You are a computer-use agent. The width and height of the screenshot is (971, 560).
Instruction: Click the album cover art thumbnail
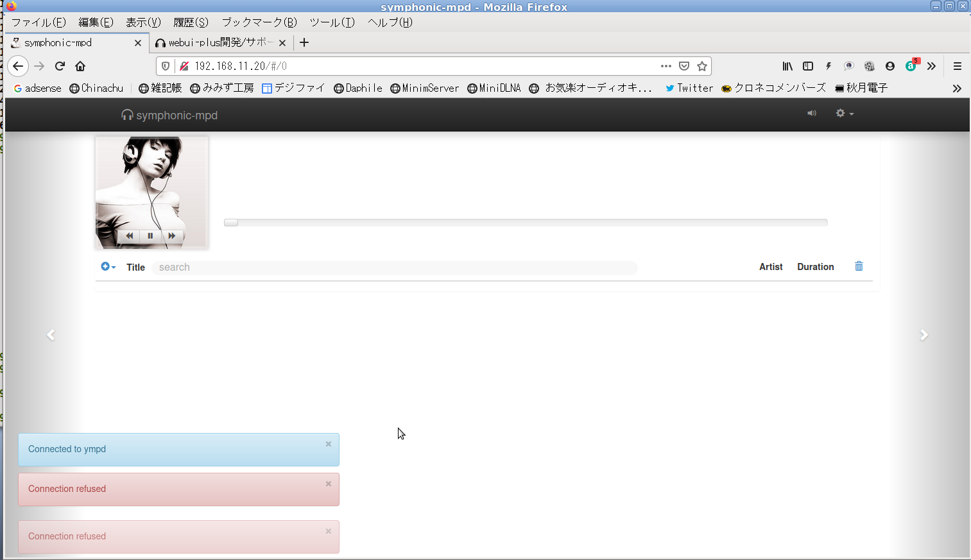tap(151, 192)
